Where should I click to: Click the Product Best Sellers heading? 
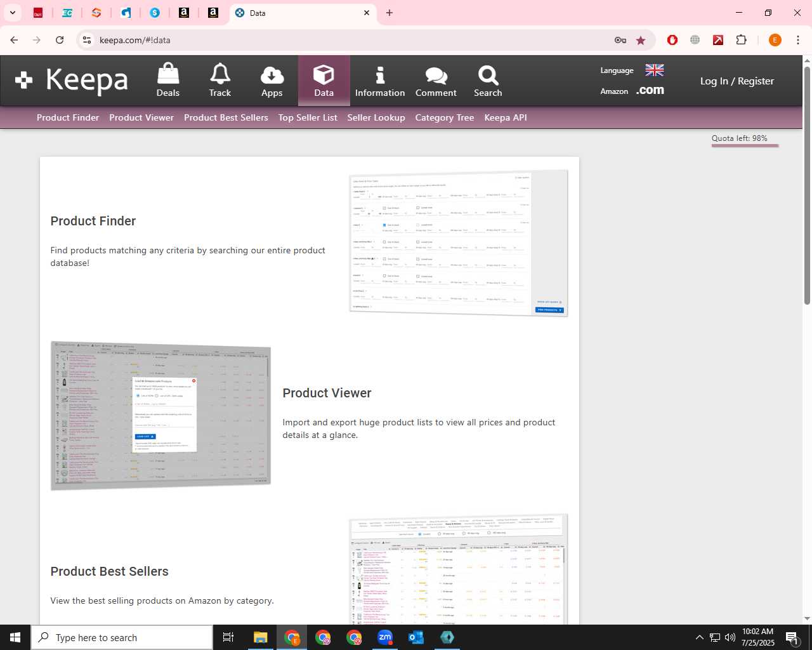tap(109, 571)
